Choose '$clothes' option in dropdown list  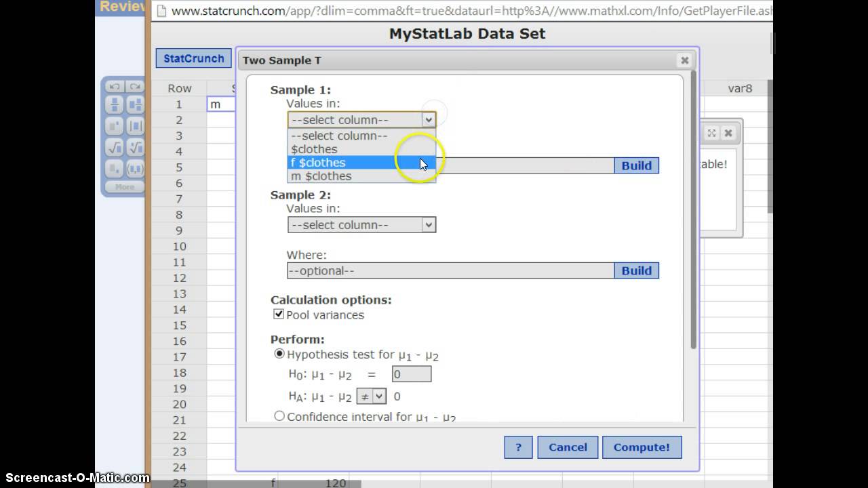coord(361,149)
